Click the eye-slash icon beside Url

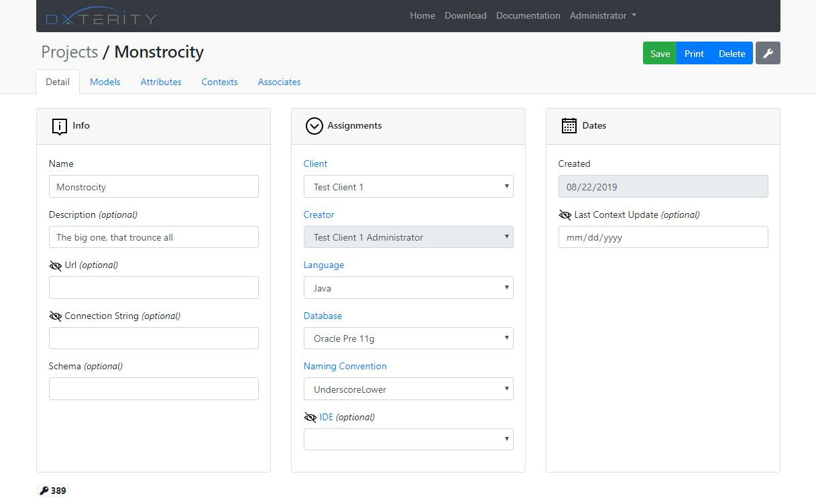coord(56,265)
